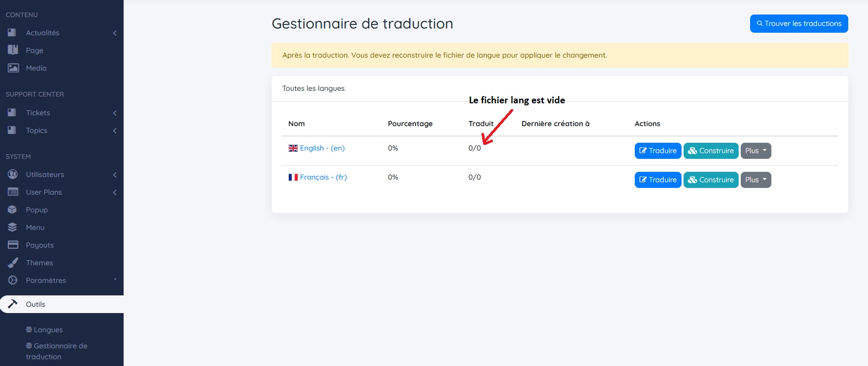Click the Dernière création à column header
Screen dimensions: 868x366
coord(555,124)
